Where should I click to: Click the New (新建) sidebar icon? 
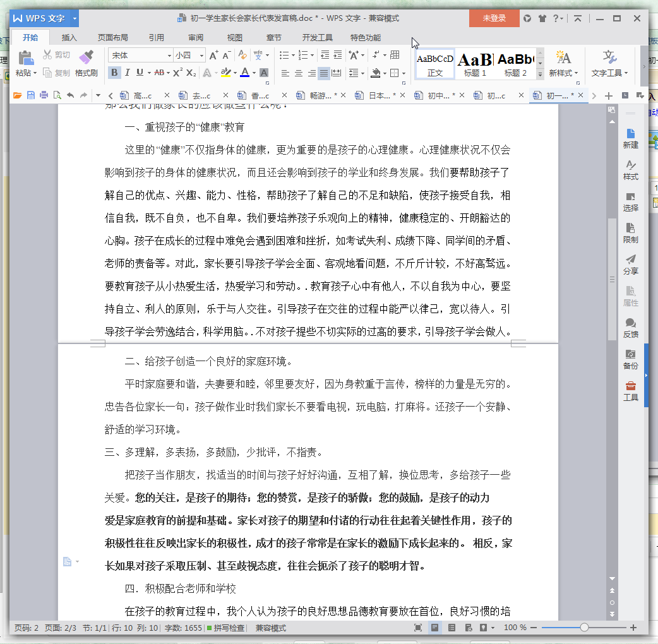(630, 138)
